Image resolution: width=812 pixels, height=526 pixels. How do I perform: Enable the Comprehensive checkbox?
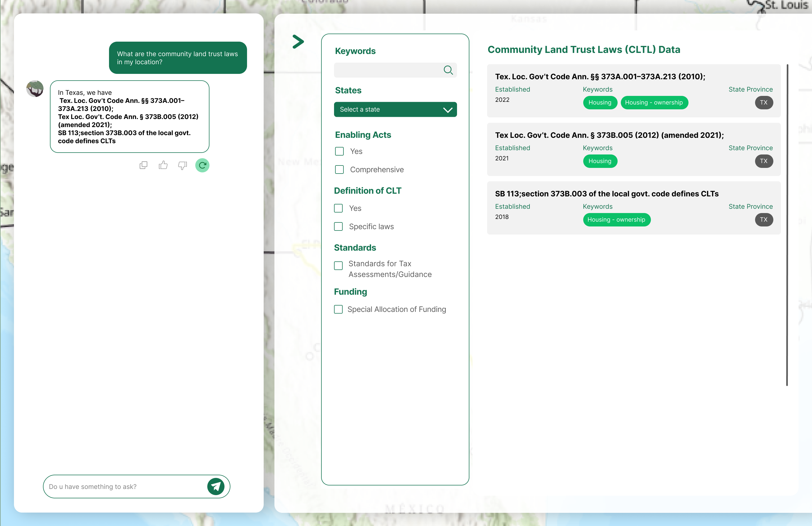tap(339, 170)
